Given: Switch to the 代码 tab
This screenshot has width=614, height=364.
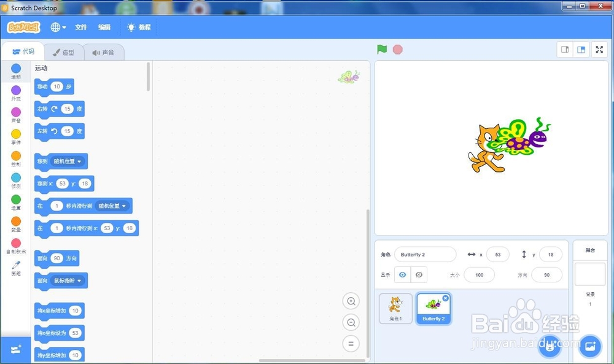Looking at the screenshot, I should pyautogui.click(x=23, y=52).
